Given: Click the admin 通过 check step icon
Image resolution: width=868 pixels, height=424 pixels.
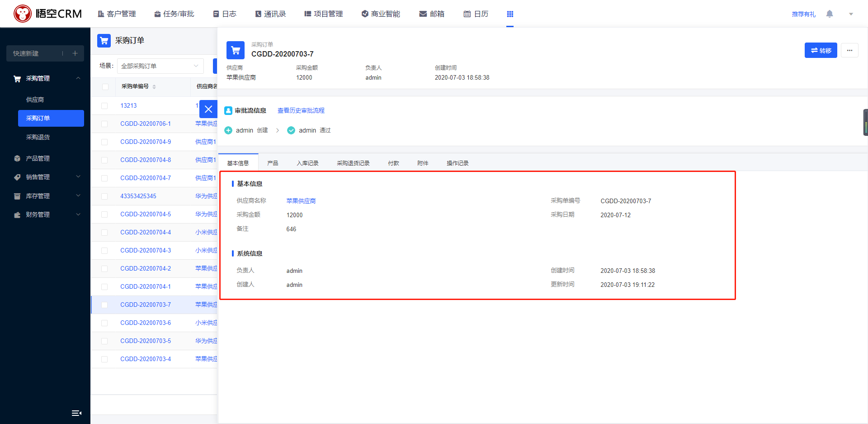Looking at the screenshot, I should pyautogui.click(x=291, y=130).
